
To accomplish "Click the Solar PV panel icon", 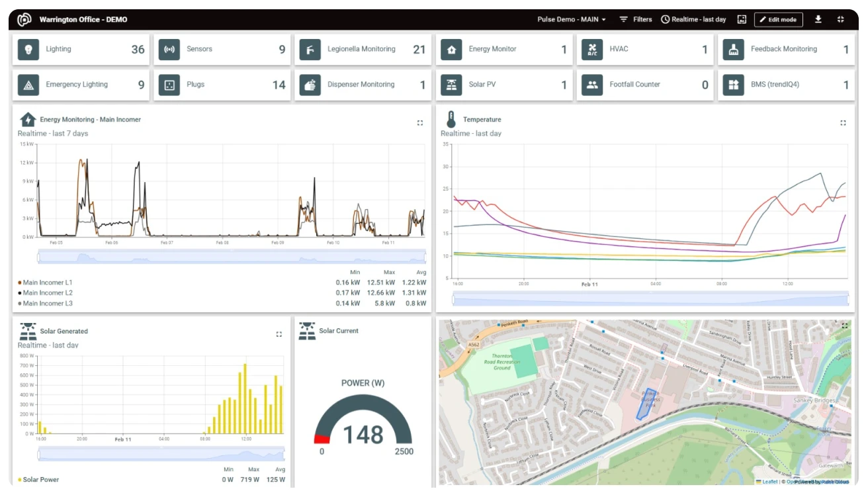I will (x=451, y=85).
